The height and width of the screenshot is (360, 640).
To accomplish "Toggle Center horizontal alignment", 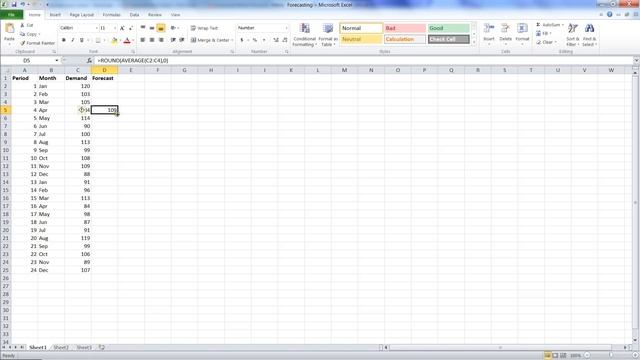I will [152, 40].
